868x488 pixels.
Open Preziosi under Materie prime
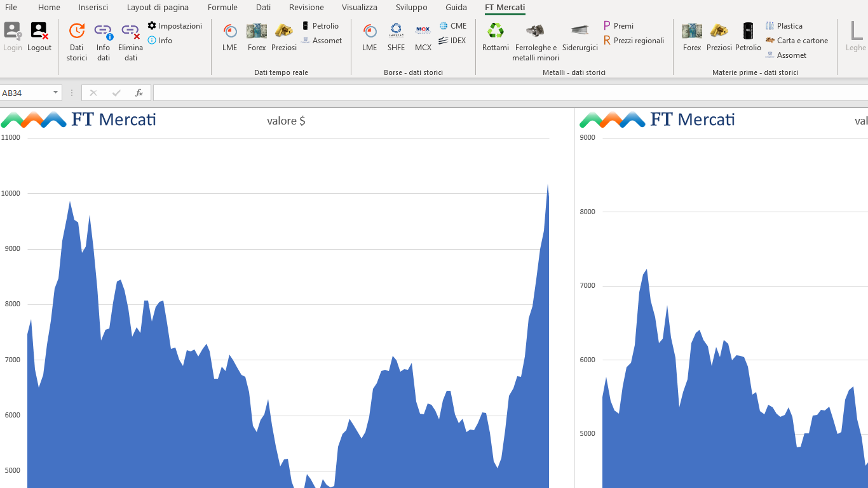[719, 37]
